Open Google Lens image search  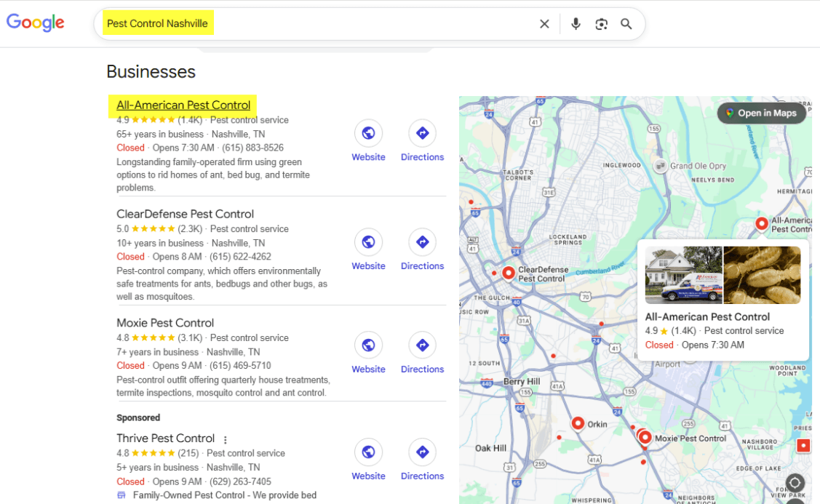pyautogui.click(x=601, y=24)
